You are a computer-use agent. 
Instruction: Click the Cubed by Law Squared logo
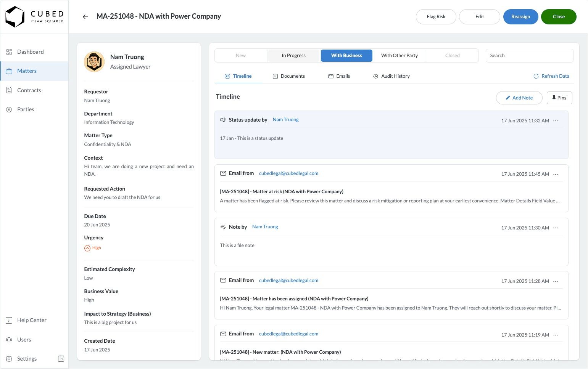pyautogui.click(x=34, y=17)
